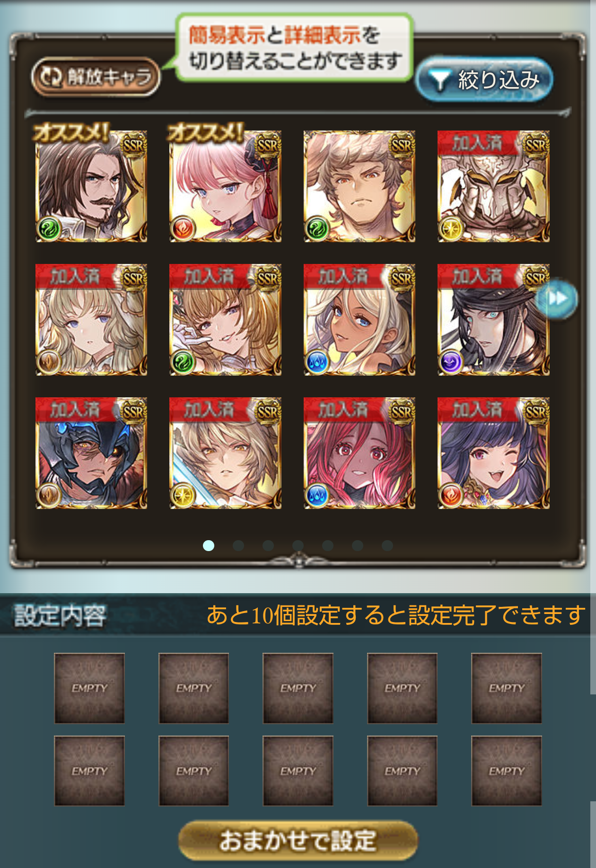
Task: Toggle display with 解放キャラ button
Action: tap(96, 77)
